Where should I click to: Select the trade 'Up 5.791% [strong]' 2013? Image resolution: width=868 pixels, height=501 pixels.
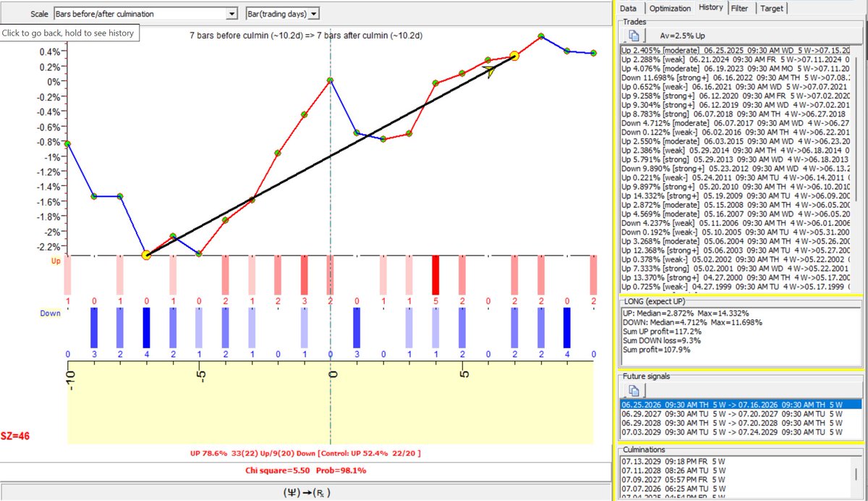[x=735, y=159]
